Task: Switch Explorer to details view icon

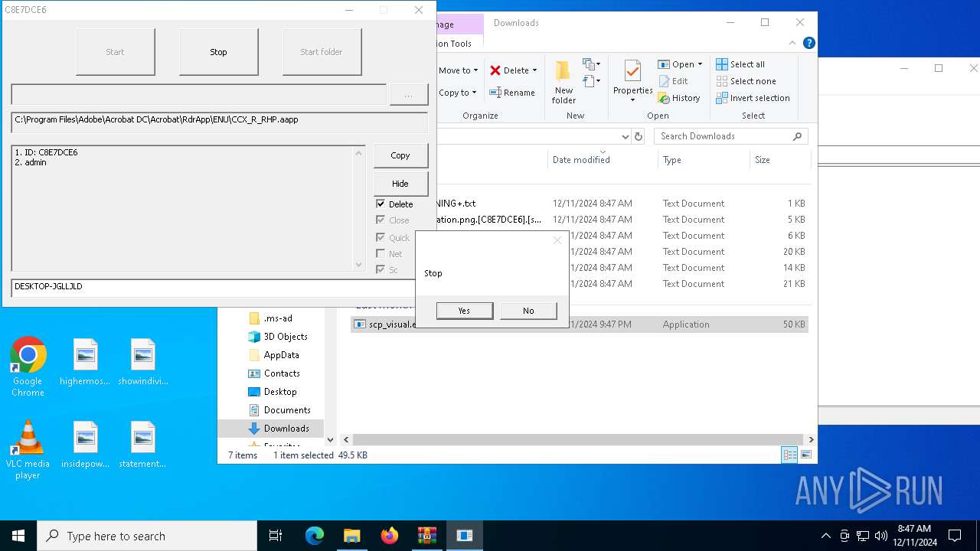Action: (x=789, y=455)
